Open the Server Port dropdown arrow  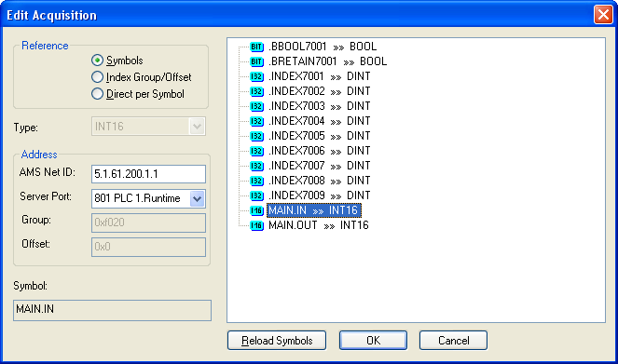(197, 198)
